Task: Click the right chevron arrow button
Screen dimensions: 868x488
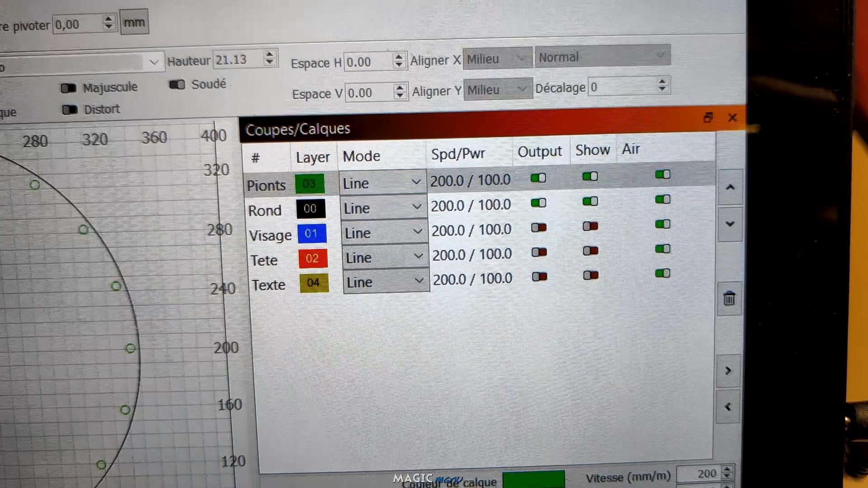Action: point(728,371)
